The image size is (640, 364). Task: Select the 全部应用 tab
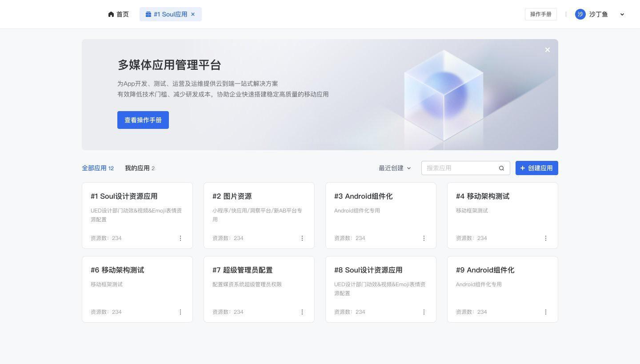pyautogui.click(x=98, y=168)
